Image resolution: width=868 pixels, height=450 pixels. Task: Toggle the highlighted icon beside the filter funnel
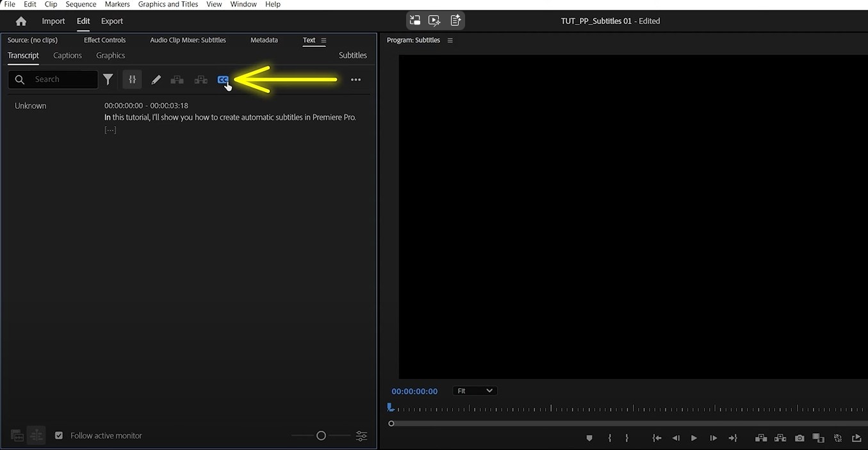coord(132,79)
